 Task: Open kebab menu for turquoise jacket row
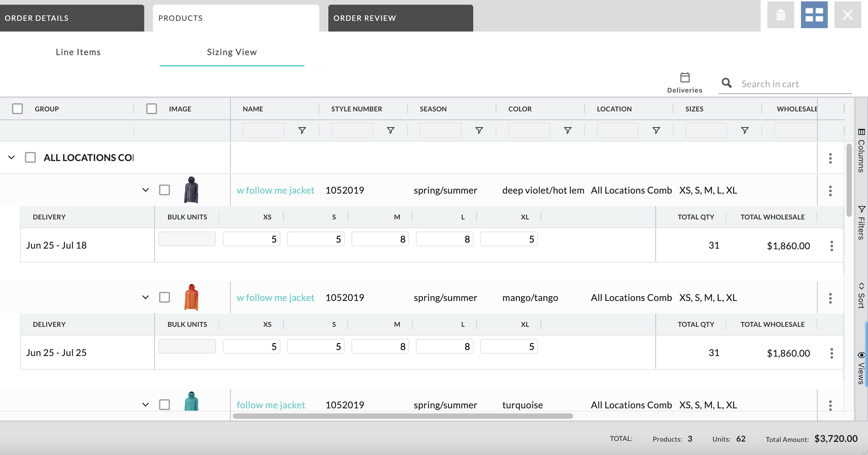click(x=830, y=405)
